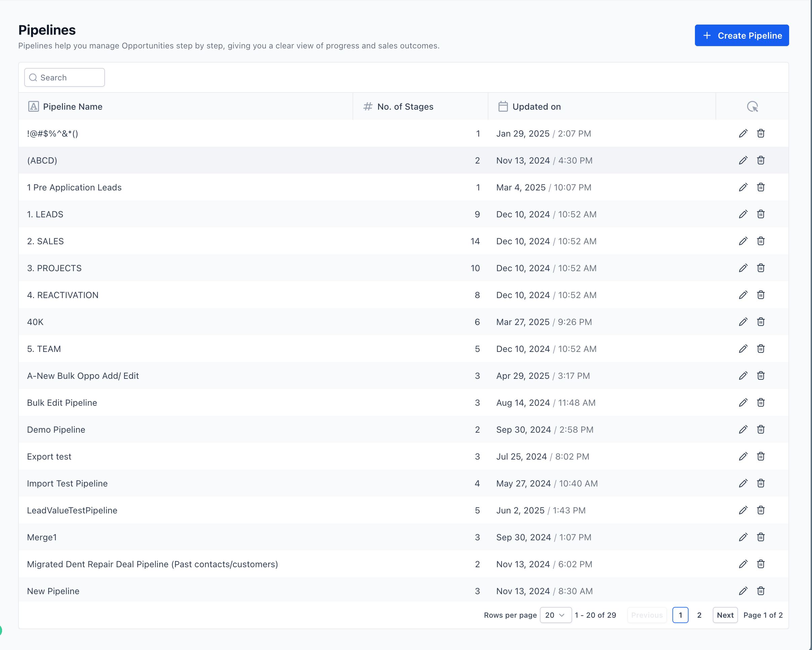Click the calendar icon beside Updated on header

pos(503,107)
